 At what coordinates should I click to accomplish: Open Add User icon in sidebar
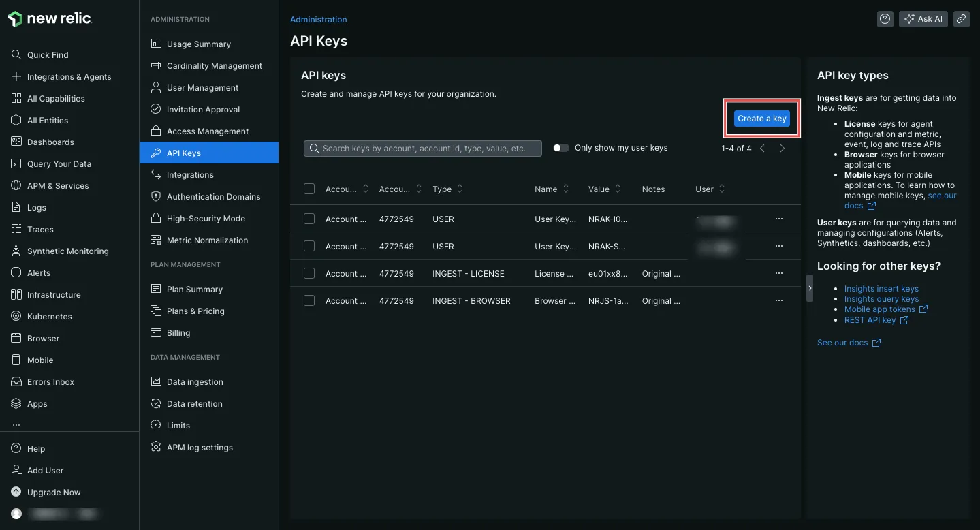tap(16, 471)
